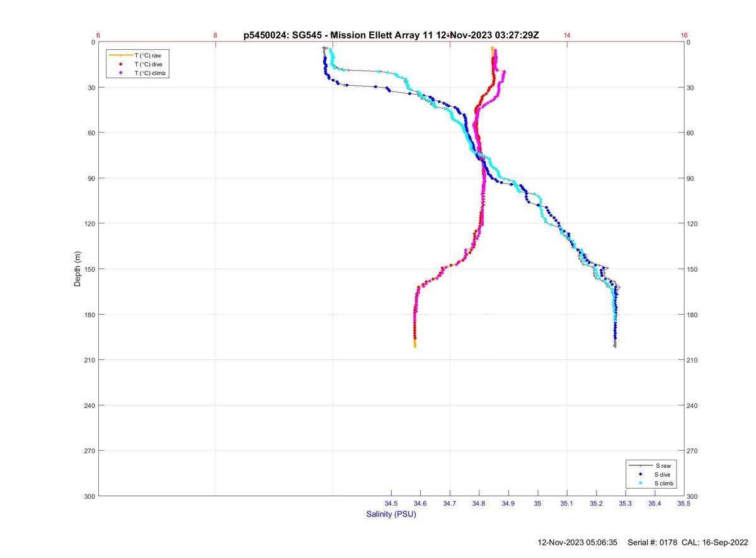Click salinity tick label 35.4
Viewport: 756px width, 558px height.
point(655,503)
